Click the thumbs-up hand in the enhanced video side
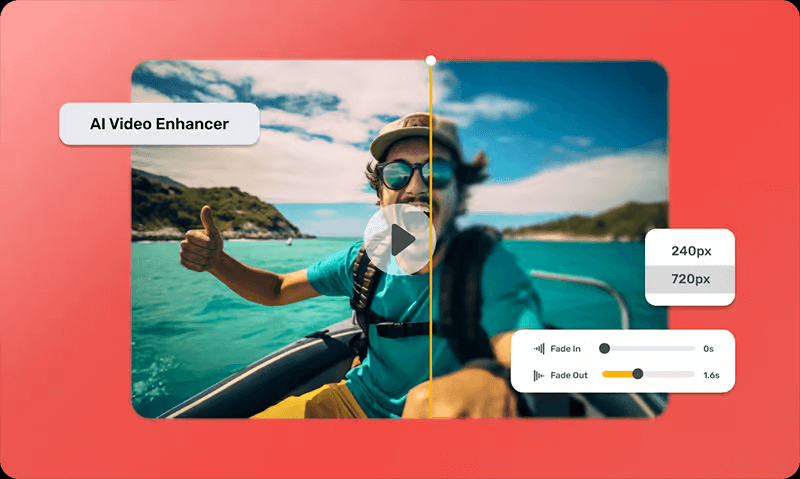 [201, 240]
